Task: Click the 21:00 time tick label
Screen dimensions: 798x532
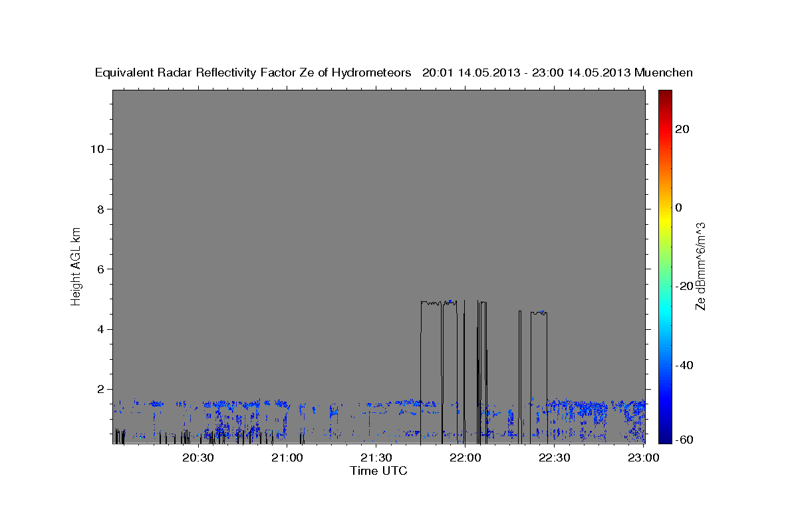Action: tap(287, 458)
